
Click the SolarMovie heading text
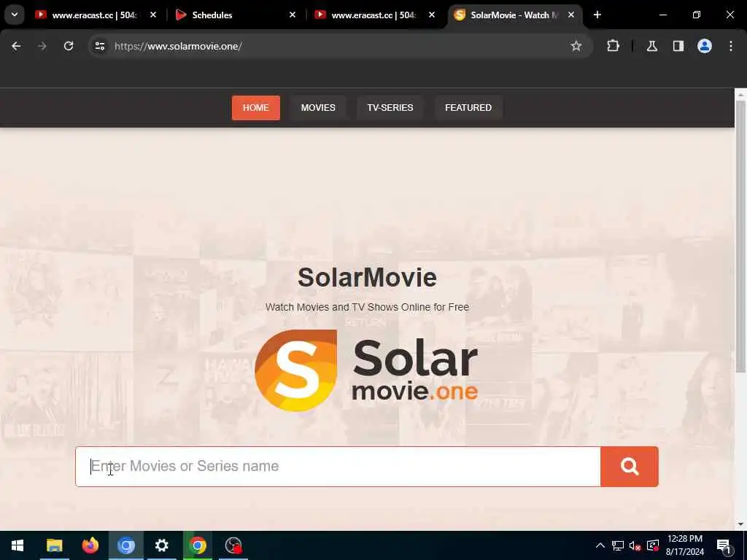367,277
